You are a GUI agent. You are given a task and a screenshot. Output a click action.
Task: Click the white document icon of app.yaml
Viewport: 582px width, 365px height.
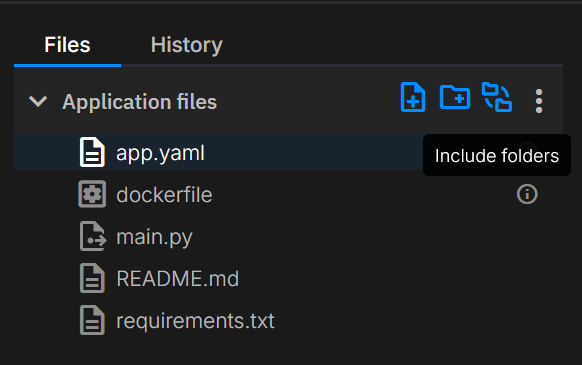(92, 152)
